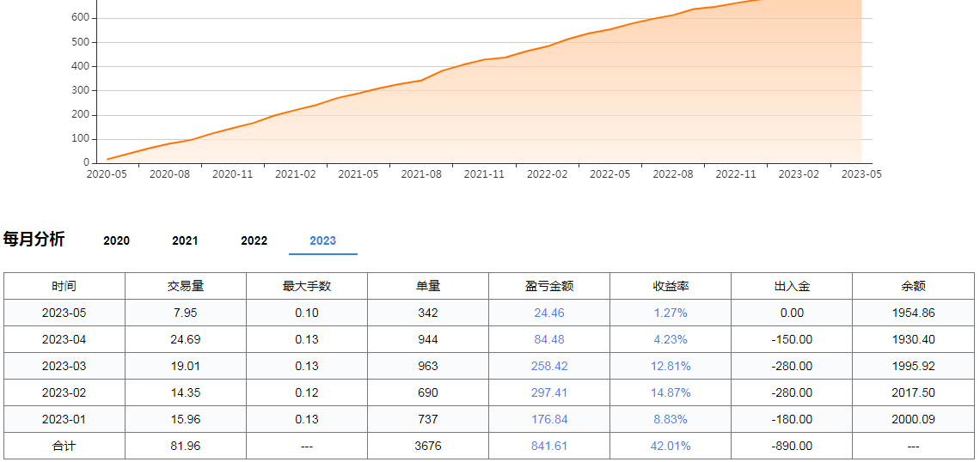Viewport: 980px width, 462px height.
Task: Click the 0.00 deposit/withdrawal cell
Action: (x=792, y=313)
